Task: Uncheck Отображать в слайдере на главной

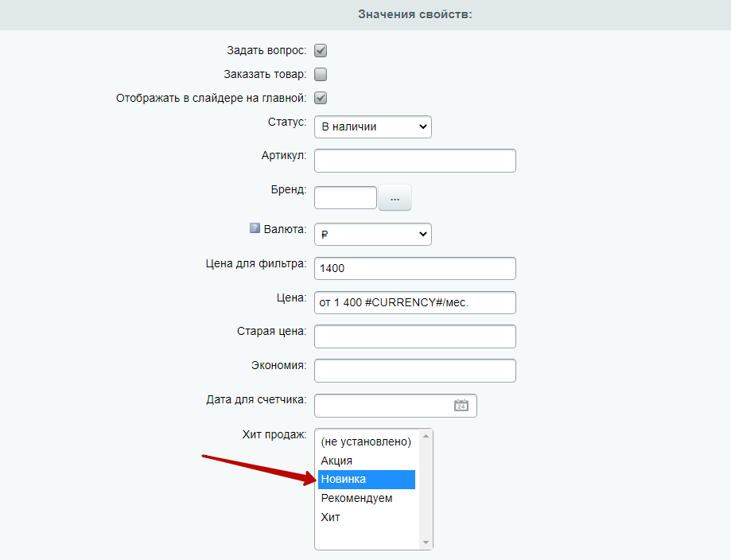Action: (321, 98)
